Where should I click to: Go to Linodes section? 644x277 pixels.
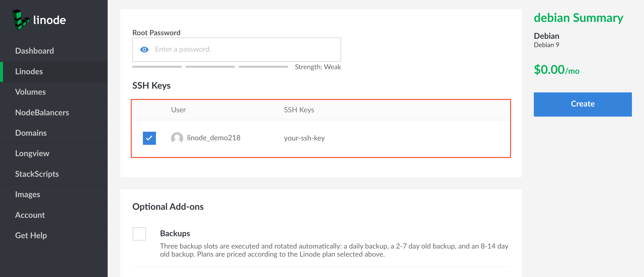(x=29, y=72)
